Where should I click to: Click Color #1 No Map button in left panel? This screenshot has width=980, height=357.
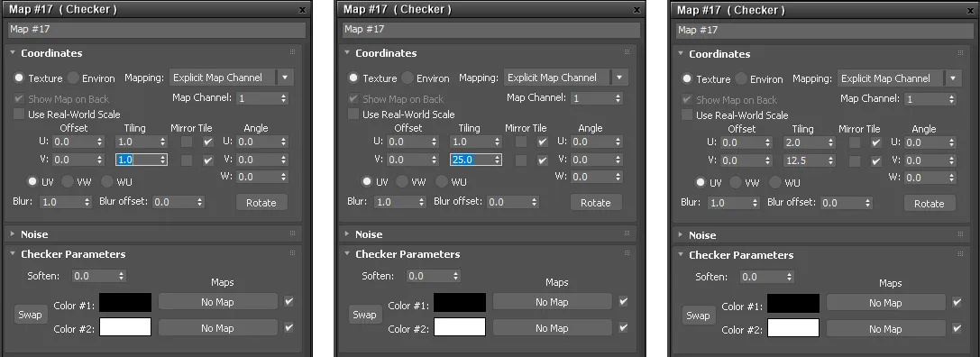click(x=217, y=302)
